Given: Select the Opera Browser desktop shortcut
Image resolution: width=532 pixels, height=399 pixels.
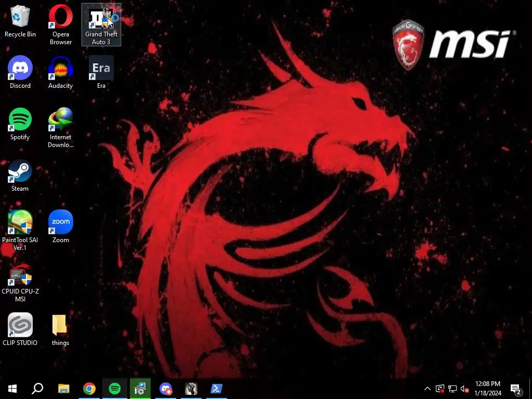Looking at the screenshot, I should coord(60,25).
